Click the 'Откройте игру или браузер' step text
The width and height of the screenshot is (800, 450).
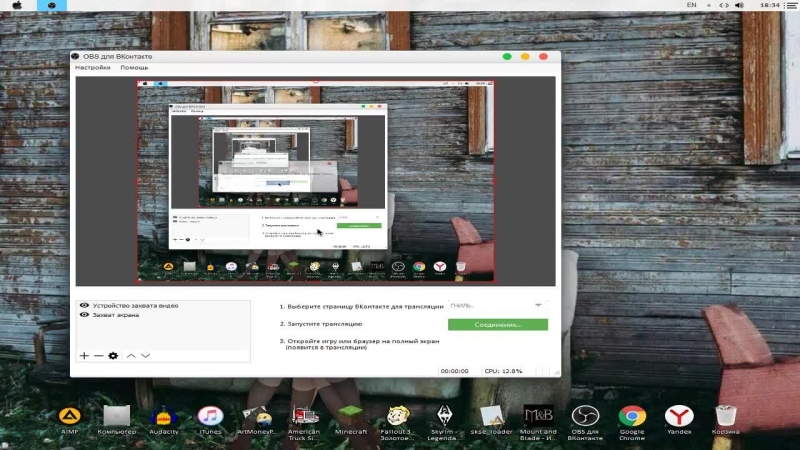[x=359, y=344]
